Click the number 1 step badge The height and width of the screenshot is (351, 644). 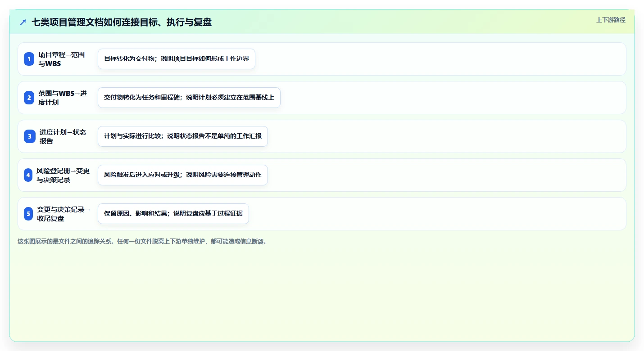click(29, 59)
